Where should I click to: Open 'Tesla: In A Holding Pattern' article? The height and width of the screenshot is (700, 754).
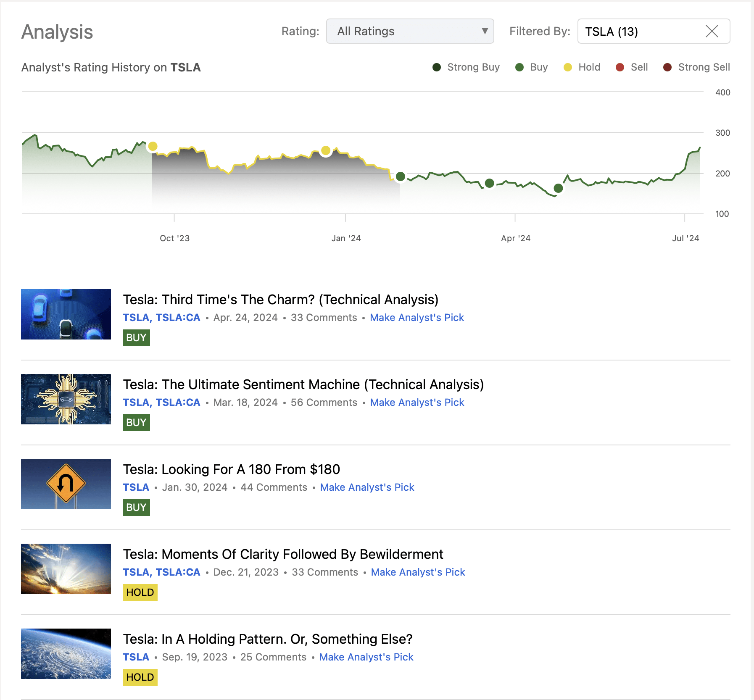[267, 639]
